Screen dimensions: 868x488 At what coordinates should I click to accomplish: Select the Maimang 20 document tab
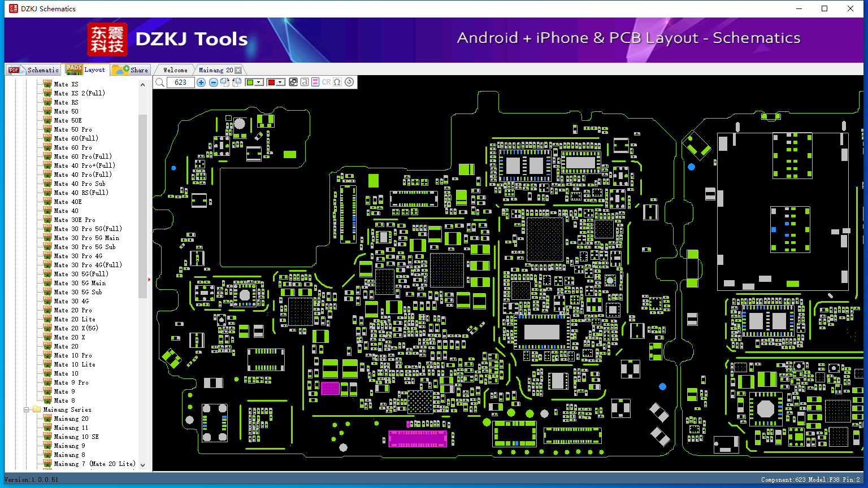pos(216,70)
